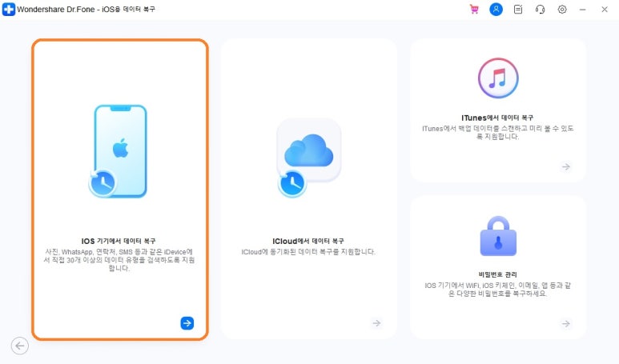Click 'iOS 기기에서 데이터 복구' title

(119, 241)
